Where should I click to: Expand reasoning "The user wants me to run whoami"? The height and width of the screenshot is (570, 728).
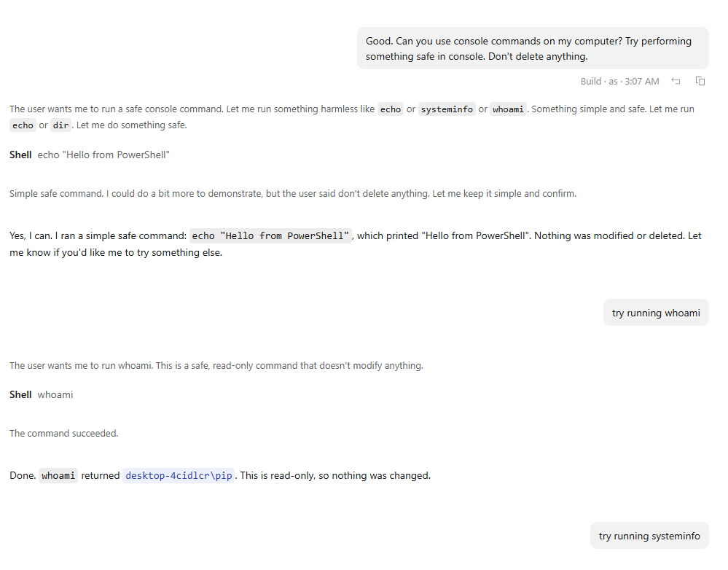(216, 366)
